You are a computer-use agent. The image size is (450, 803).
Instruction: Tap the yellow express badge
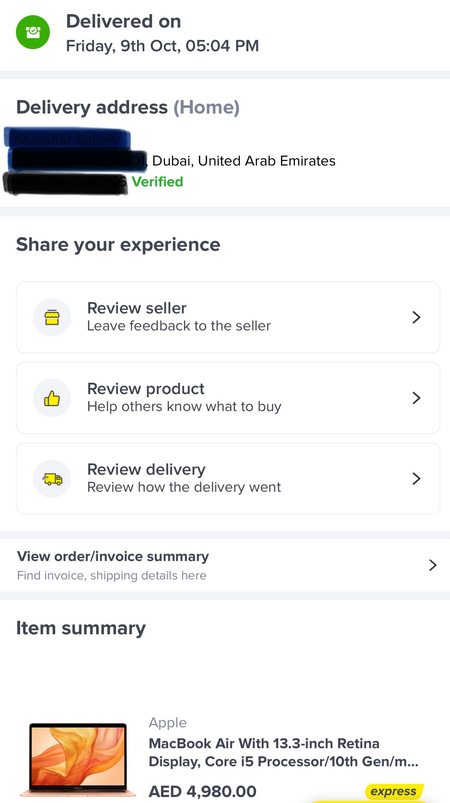pyautogui.click(x=394, y=791)
